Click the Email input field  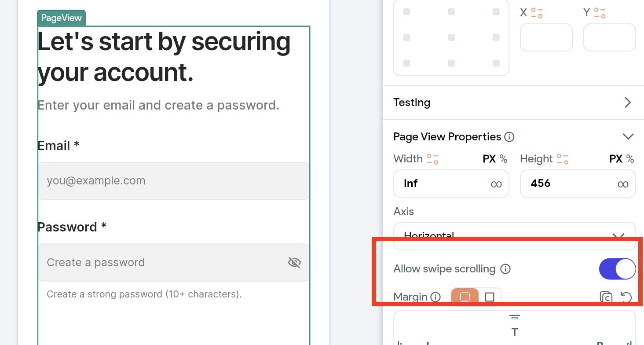point(174,181)
